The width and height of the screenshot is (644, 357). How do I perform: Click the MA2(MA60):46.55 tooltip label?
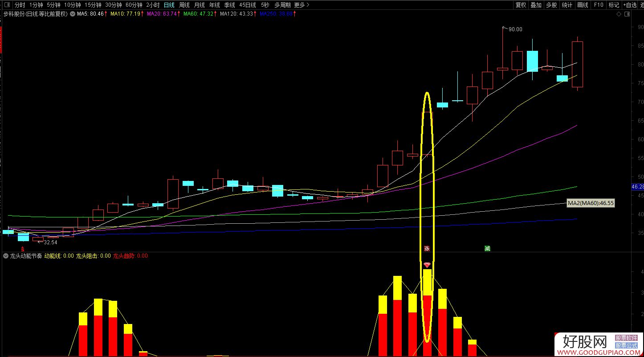click(x=591, y=203)
